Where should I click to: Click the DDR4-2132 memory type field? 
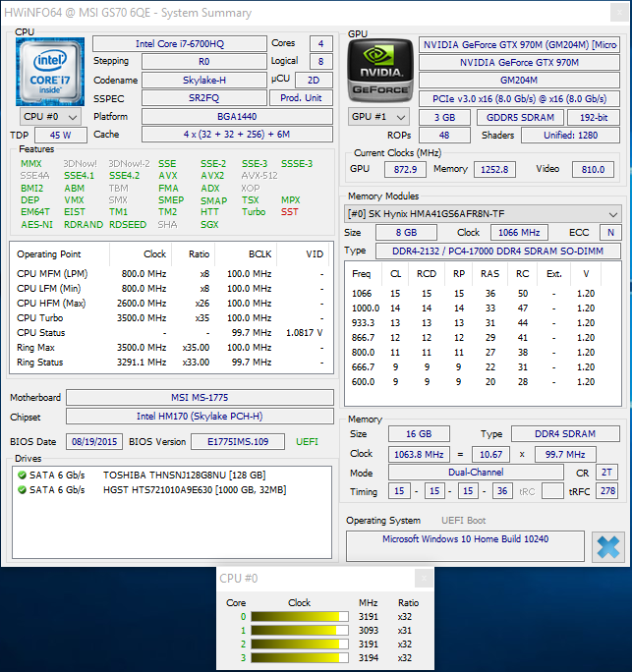click(497, 251)
